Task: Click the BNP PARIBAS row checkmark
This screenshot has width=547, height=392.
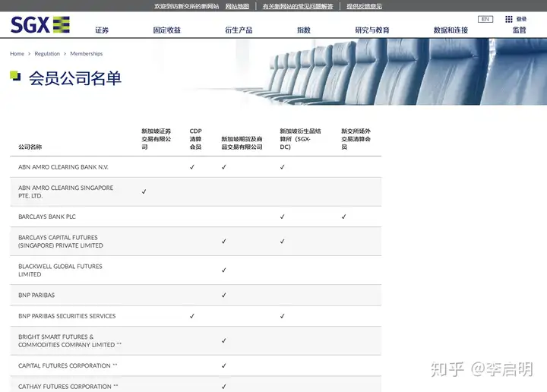Action: 223,295
